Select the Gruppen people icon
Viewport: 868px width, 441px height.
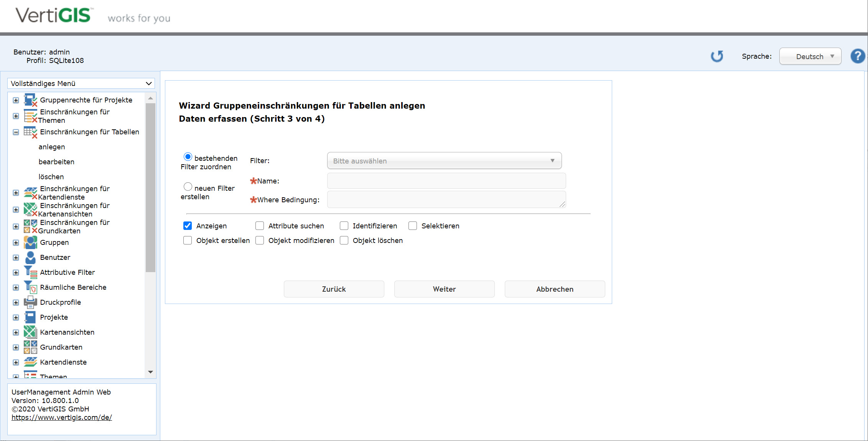point(30,242)
